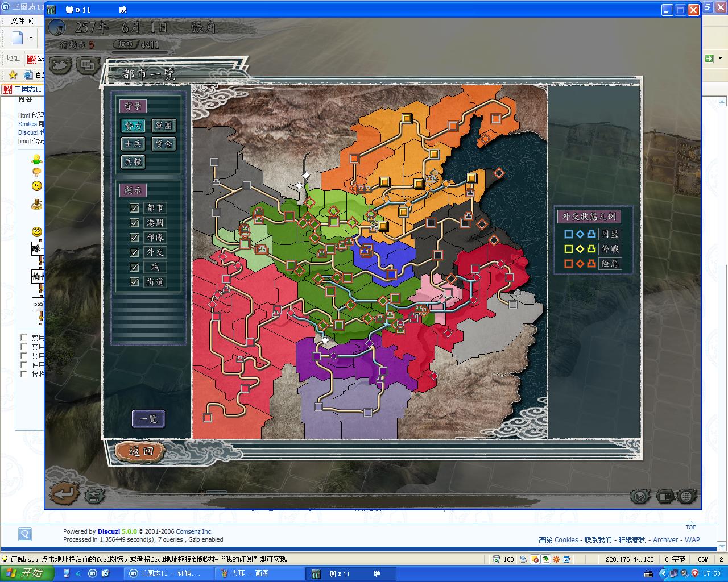The height and width of the screenshot is (582, 728).
Task: Toggle the 都市 display checkbox
Action: pos(134,208)
